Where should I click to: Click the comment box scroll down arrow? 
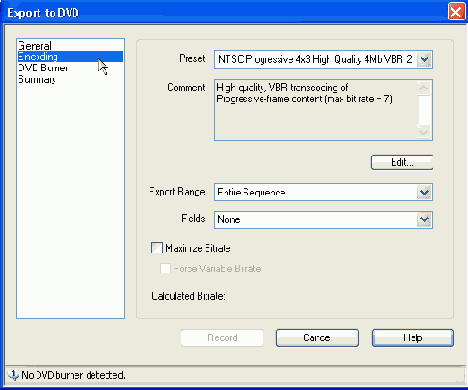pyautogui.click(x=424, y=132)
